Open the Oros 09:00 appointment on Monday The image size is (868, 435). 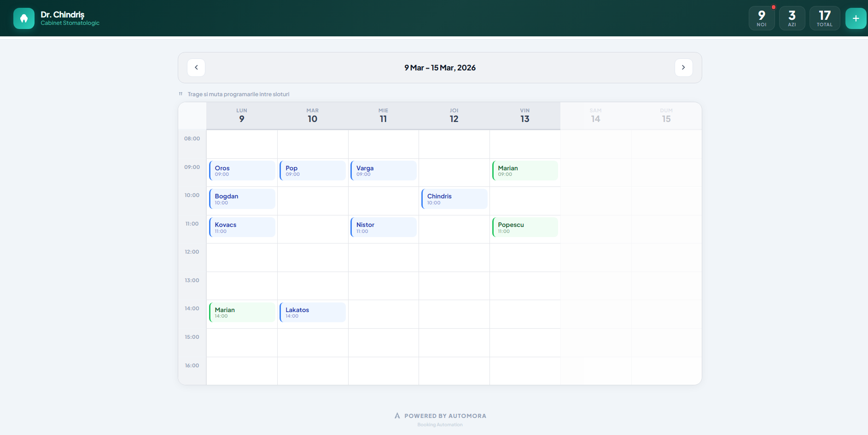pyautogui.click(x=241, y=170)
